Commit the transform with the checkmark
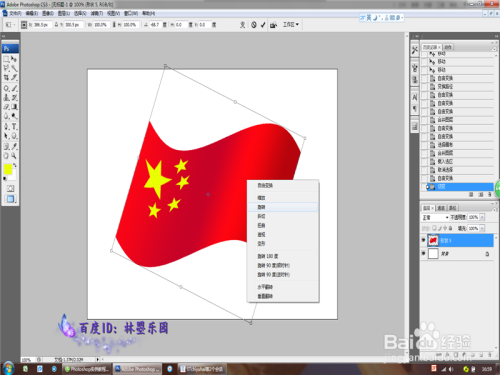500x375 pixels. (x=263, y=25)
